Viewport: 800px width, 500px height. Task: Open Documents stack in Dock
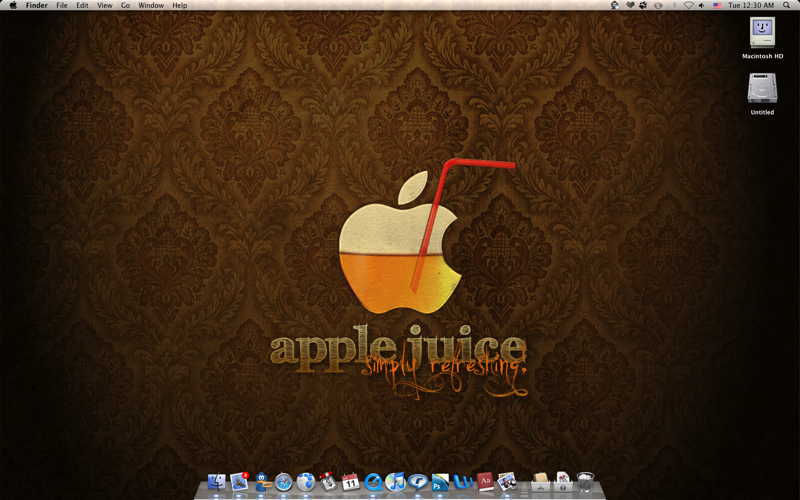click(563, 482)
